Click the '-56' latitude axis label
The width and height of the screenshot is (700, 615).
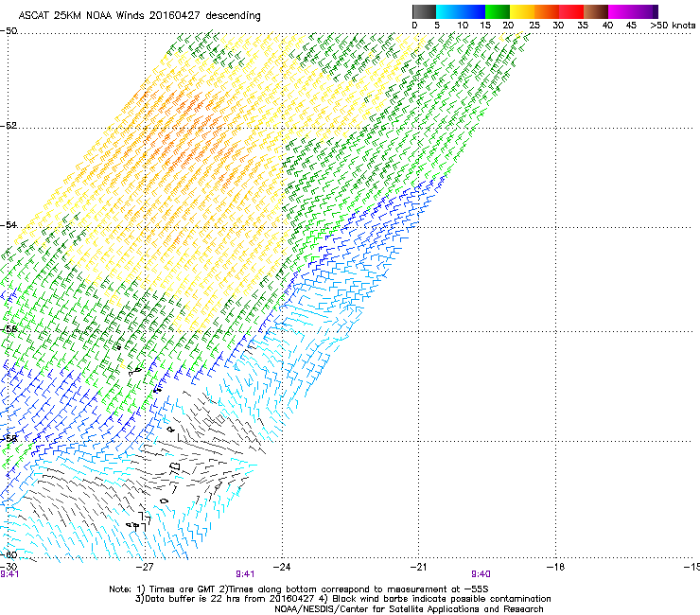click(x=9, y=328)
